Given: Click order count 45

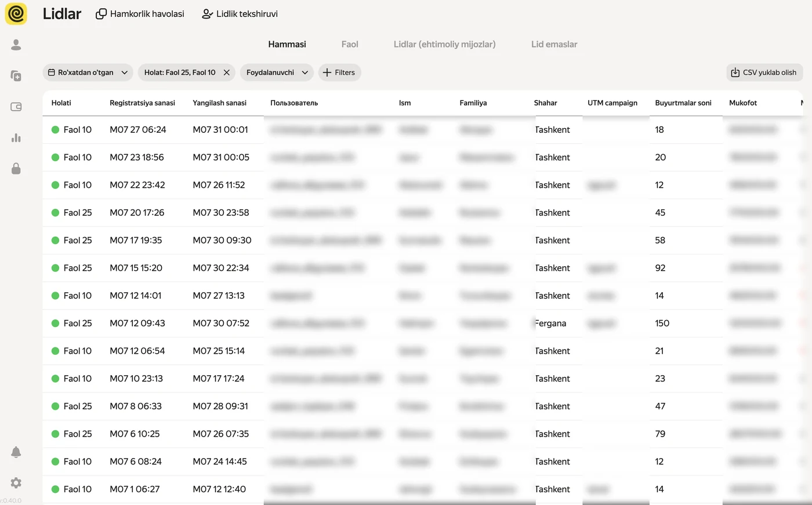Looking at the screenshot, I should (660, 213).
